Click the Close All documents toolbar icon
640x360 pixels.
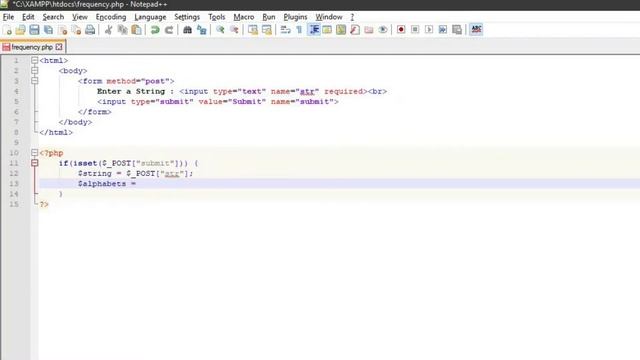click(x=76, y=30)
